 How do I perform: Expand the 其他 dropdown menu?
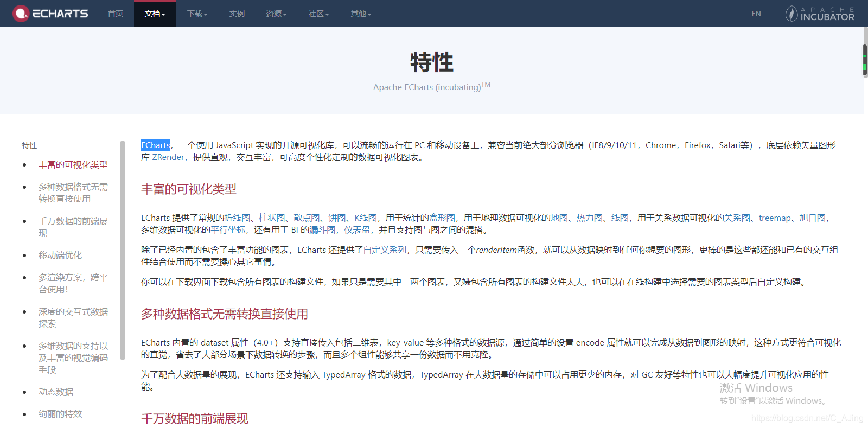click(361, 14)
